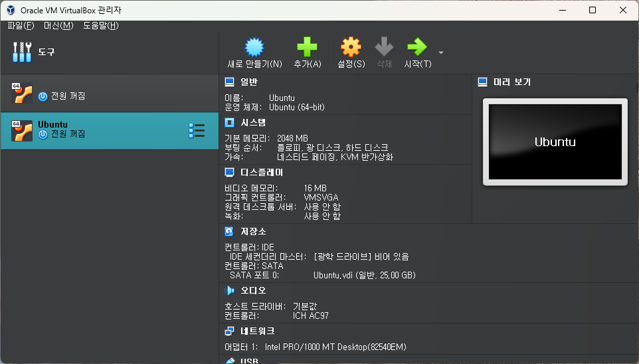Screen dimensions: 639x364
Task: Click the 삭제 gray down-arrow icon
Action: [x=384, y=47]
